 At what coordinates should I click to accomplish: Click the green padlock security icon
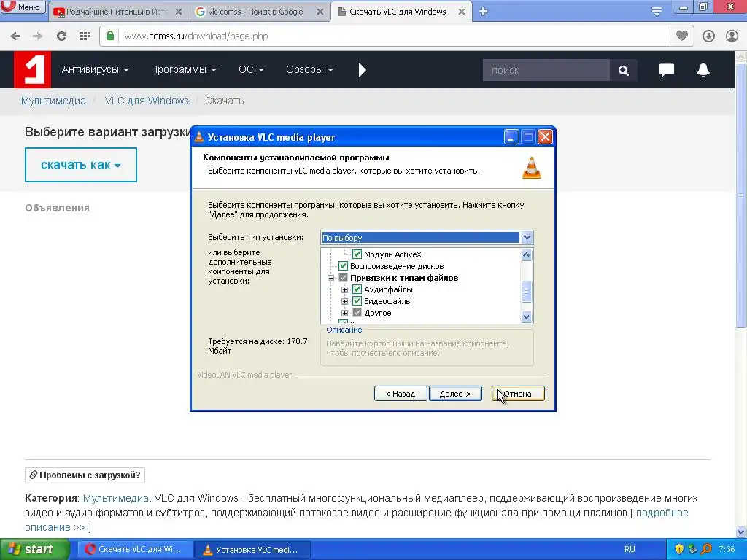(110, 36)
